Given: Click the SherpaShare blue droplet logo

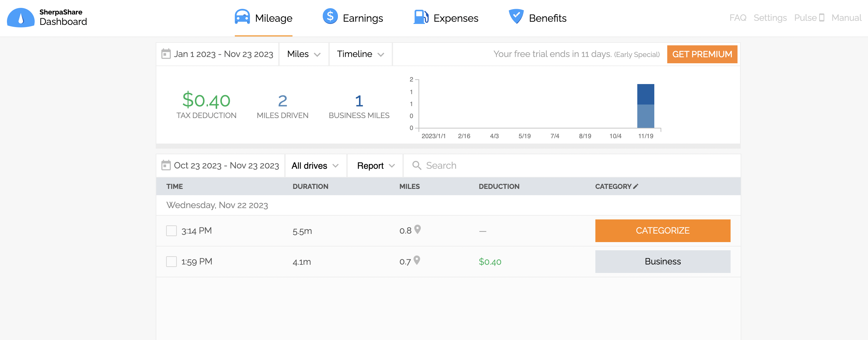Looking at the screenshot, I should point(20,18).
